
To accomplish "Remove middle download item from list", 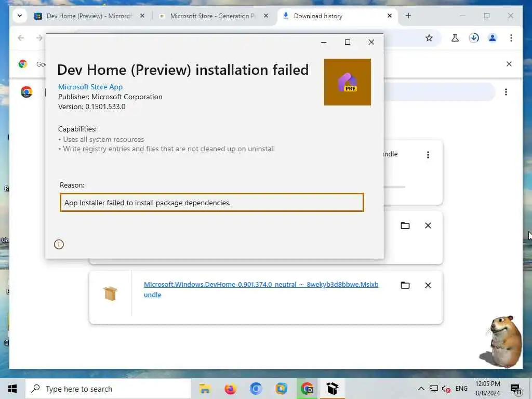I will 428,225.
